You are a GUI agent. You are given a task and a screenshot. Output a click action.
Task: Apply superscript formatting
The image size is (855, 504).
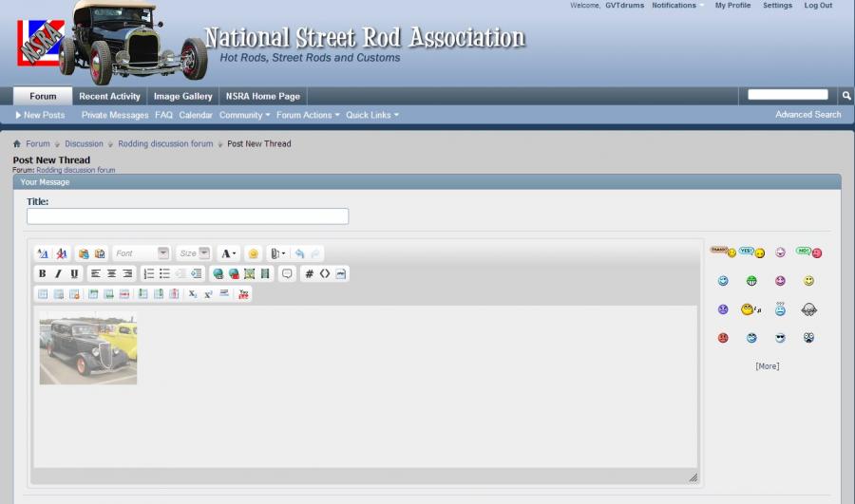click(x=208, y=294)
